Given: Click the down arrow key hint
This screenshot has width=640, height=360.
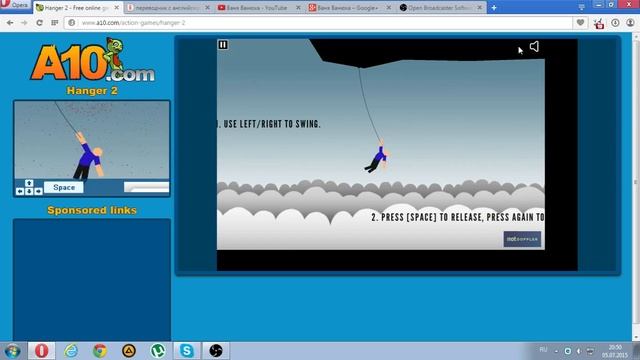Looking at the screenshot, I should 29,191.
